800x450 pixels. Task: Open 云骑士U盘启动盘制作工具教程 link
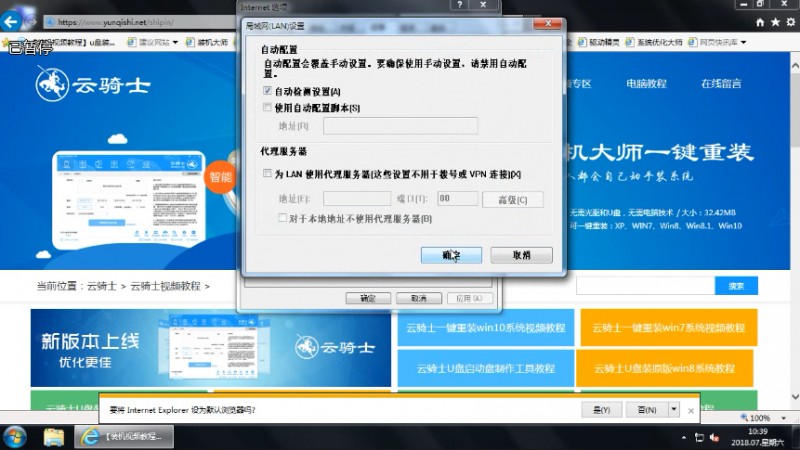(x=485, y=368)
